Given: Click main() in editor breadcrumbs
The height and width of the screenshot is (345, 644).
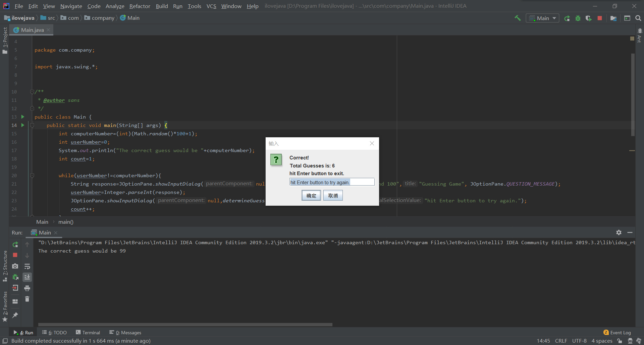Looking at the screenshot, I should click(66, 222).
